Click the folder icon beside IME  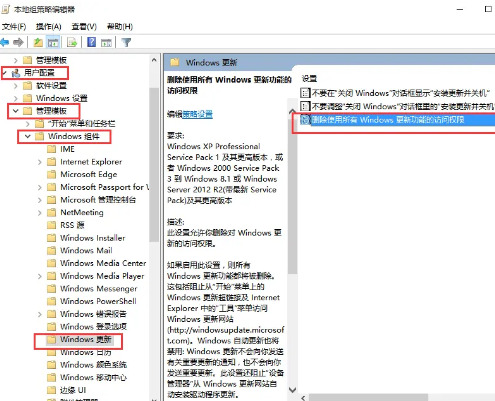(x=51, y=149)
